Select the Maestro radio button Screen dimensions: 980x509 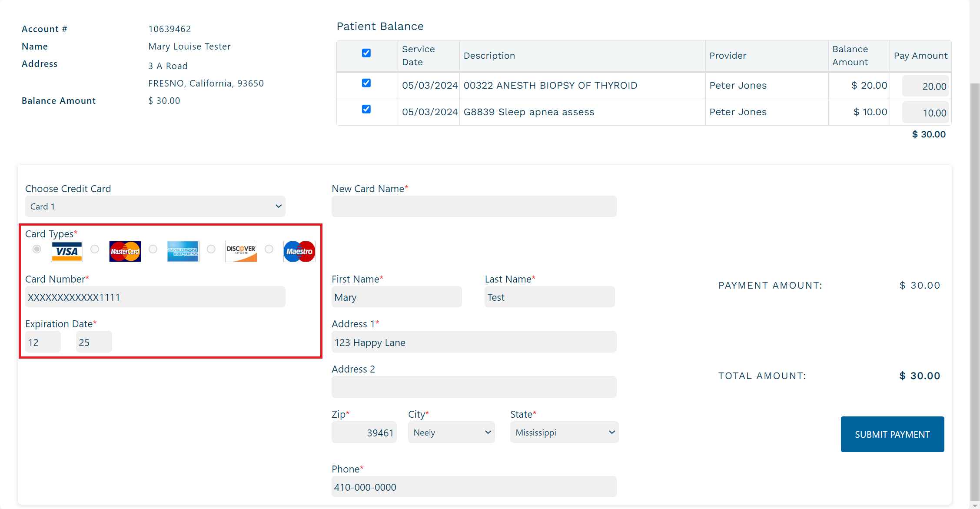[x=269, y=249]
